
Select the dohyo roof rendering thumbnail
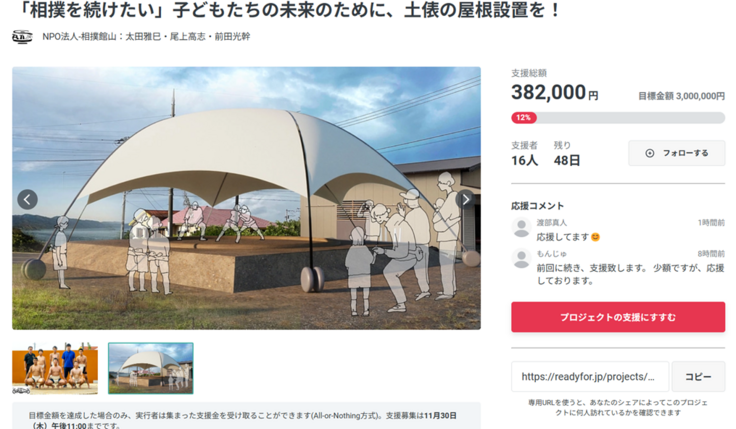[151, 368]
